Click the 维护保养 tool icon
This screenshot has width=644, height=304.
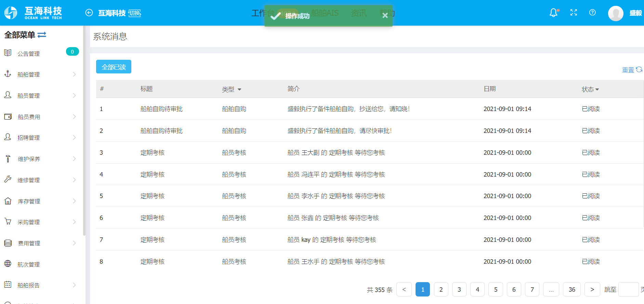[x=8, y=158]
